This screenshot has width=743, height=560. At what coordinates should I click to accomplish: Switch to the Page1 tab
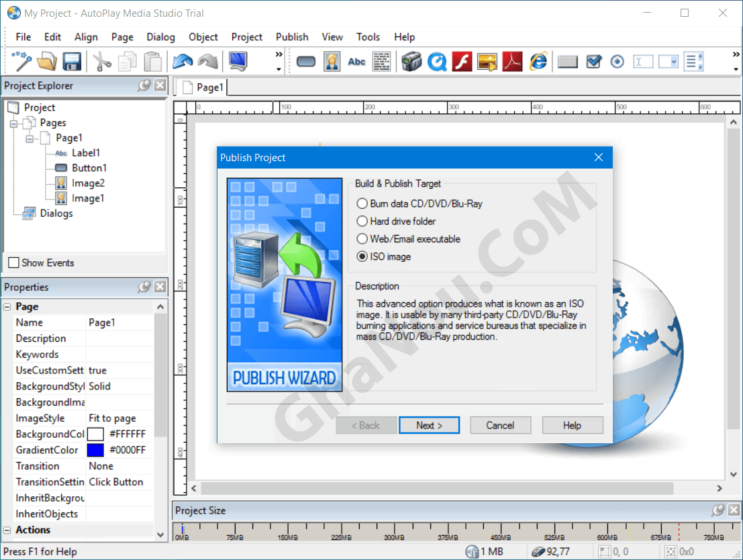point(203,87)
